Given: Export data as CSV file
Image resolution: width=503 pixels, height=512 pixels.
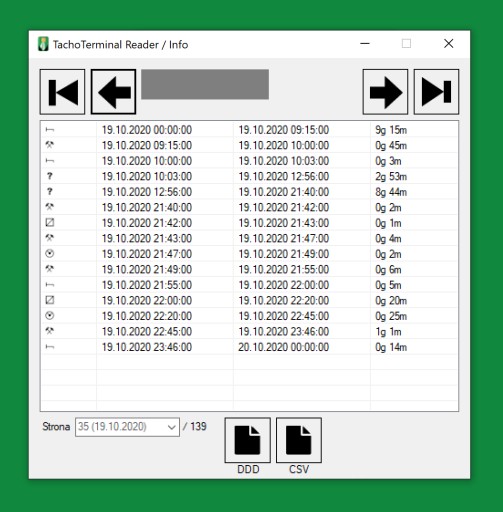Looking at the screenshot, I should tap(299, 440).
